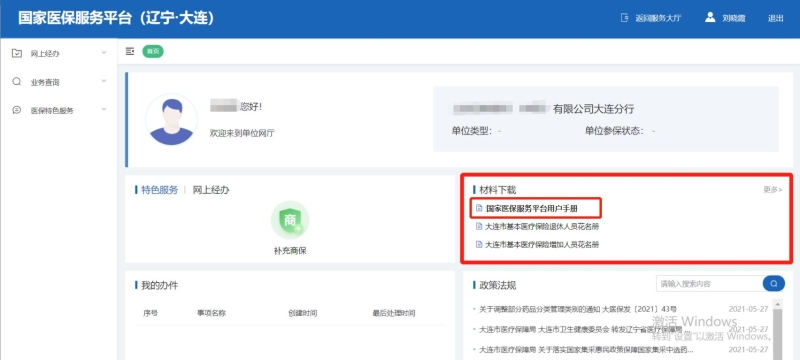Click the 请输入搜索内容 search field

click(x=709, y=284)
